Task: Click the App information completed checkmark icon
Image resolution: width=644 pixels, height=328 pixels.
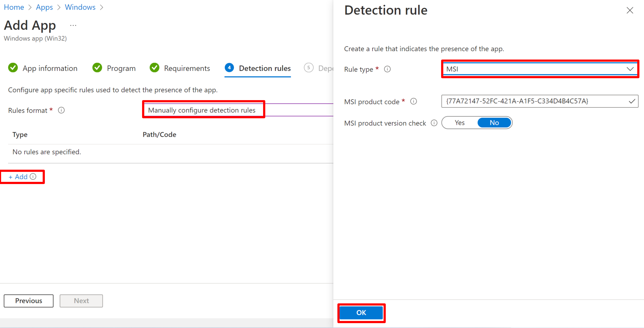Action: pos(13,68)
